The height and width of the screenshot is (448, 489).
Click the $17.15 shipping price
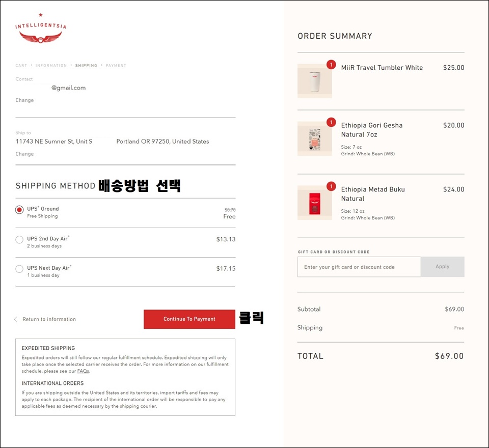point(226,268)
